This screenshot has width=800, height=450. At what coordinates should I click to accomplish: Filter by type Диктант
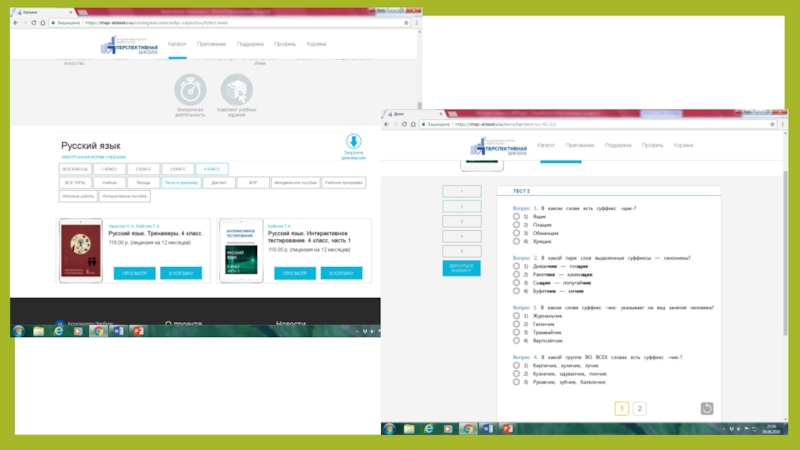pos(219,183)
